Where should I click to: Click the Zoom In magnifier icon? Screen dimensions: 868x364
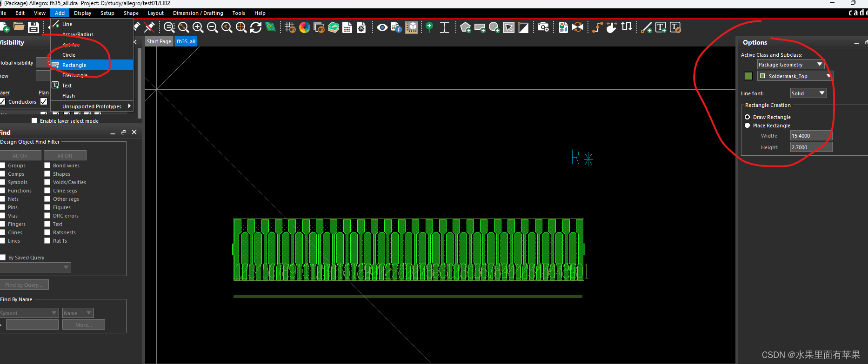pyautogui.click(x=198, y=27)
